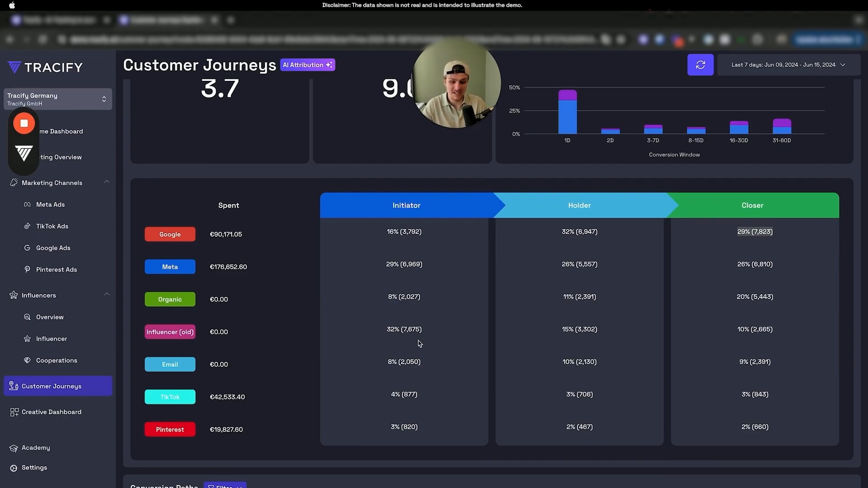Screen dimensions: 868x488
Task: Click the pink Influencer (old) channel badge
Action: pos(170,331)
